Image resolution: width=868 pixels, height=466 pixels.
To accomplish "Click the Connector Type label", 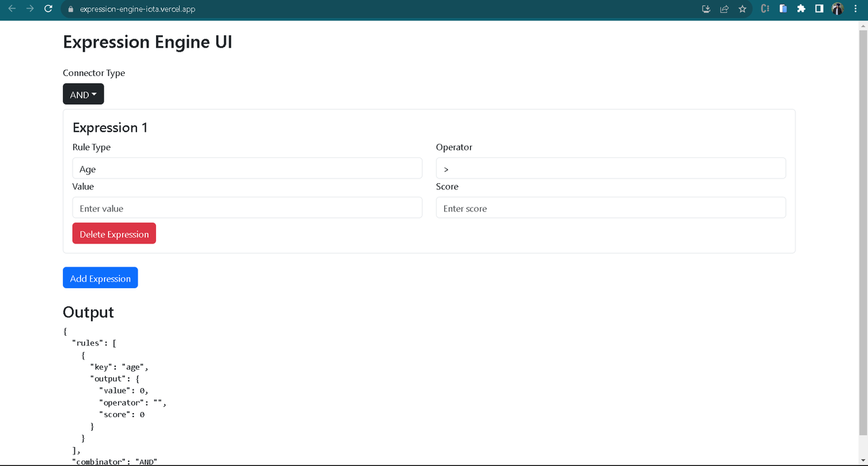I will 94,73.
